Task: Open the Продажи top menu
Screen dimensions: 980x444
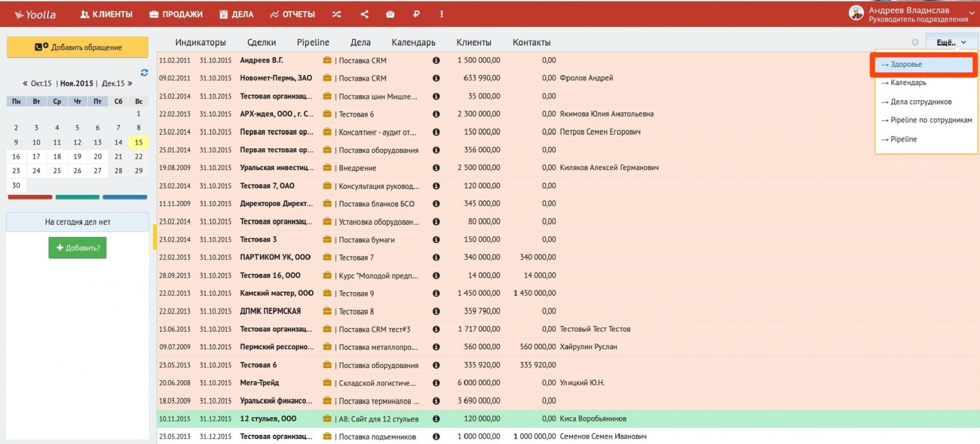Action: 176,14
